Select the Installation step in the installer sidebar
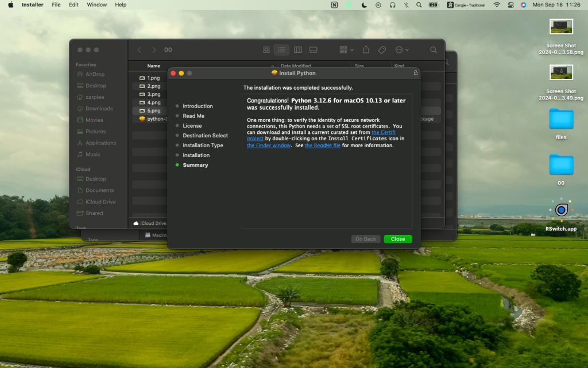The width and height of the screenshot is (588, 368). pos(196,155)
